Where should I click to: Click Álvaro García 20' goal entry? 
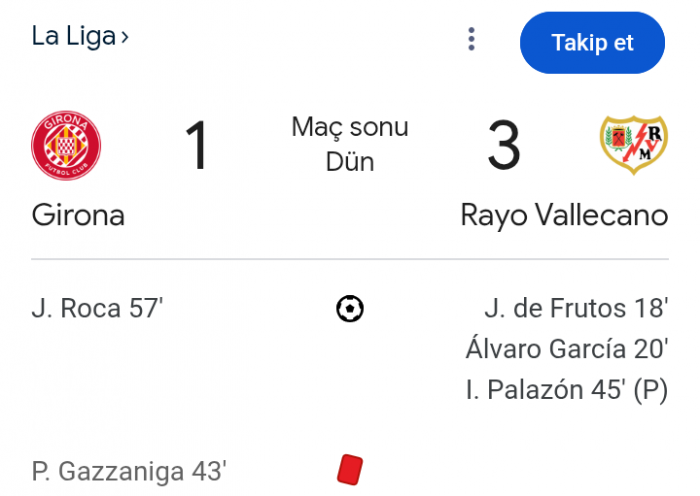(x=566, y=349)
